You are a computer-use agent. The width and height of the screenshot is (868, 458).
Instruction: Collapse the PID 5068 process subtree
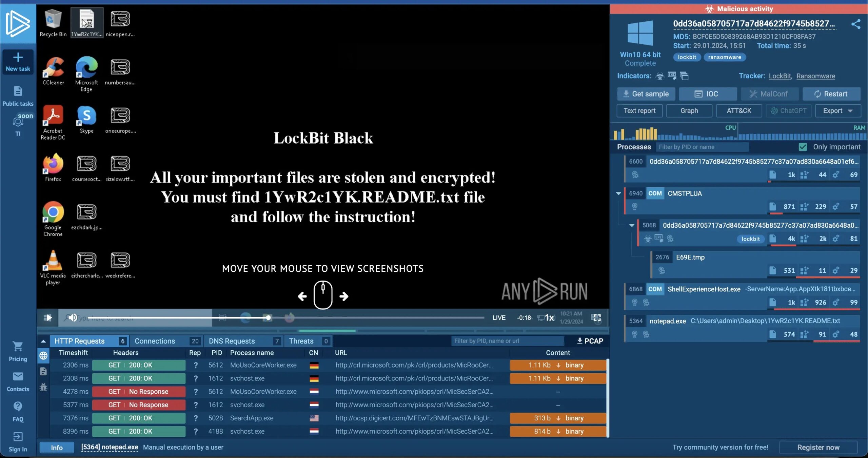[632, 225]
